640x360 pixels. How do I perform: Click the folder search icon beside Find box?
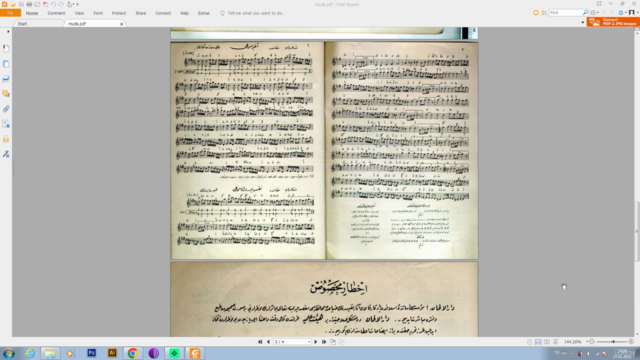544,13
